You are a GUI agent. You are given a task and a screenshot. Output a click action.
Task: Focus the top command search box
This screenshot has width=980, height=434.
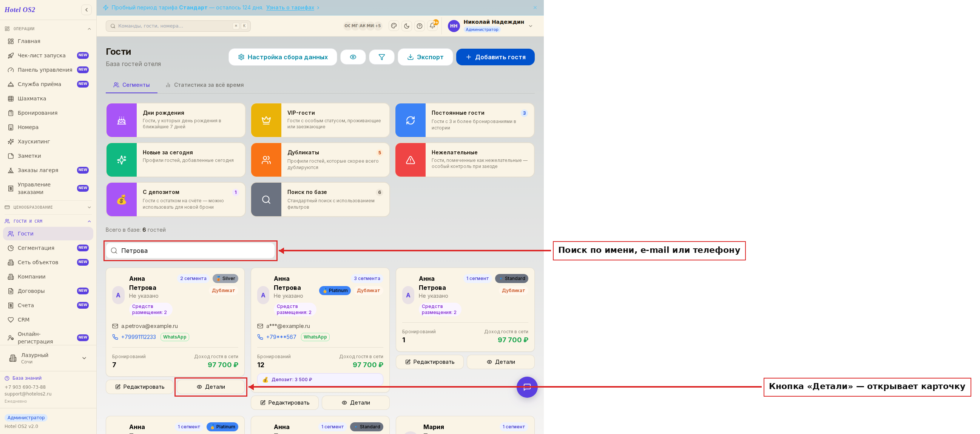(178, 26)
